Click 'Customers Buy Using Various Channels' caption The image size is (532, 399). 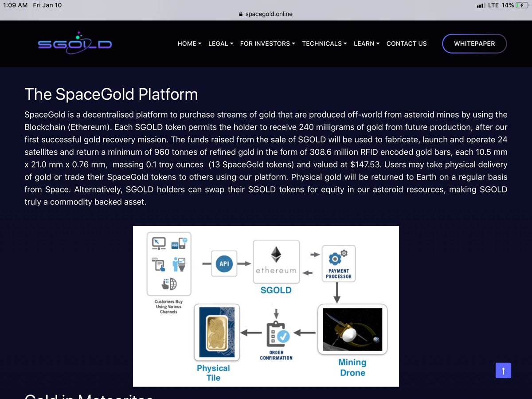point(168,307)
